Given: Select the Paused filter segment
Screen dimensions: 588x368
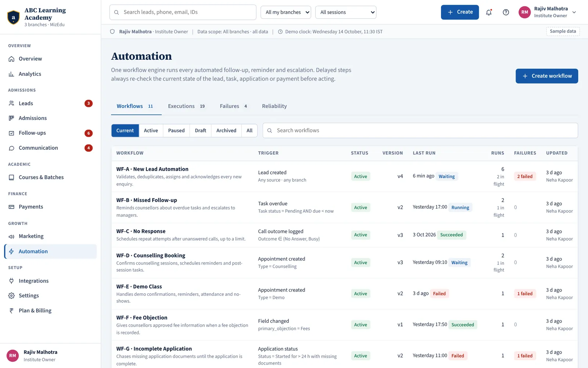Looking at the screenshot, I should tap(176, 131).
